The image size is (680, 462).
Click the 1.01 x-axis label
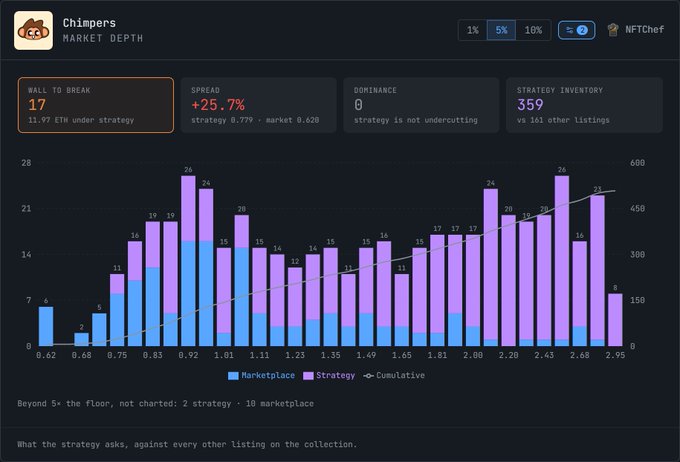tap(224, 355)
